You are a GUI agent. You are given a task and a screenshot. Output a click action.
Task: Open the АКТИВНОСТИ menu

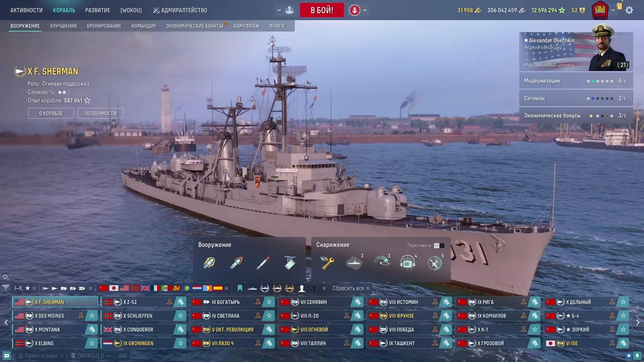click(27, 10)
